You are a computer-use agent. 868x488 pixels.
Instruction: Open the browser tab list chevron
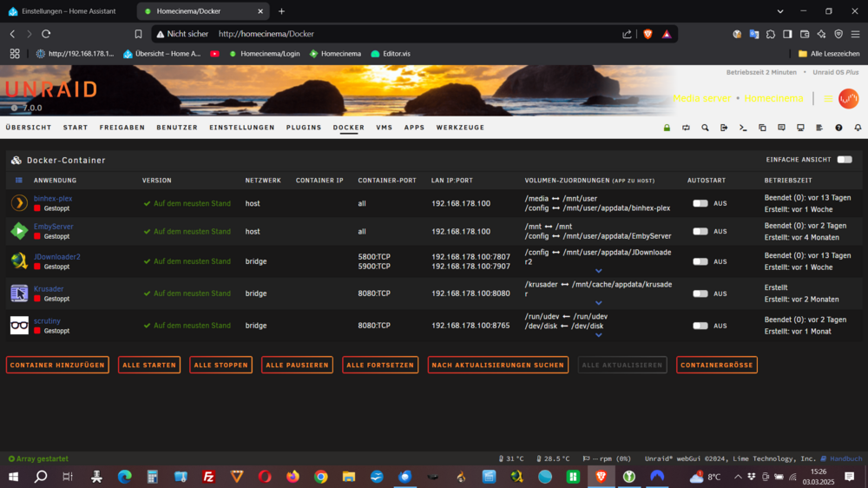click(x=780, y=11)
